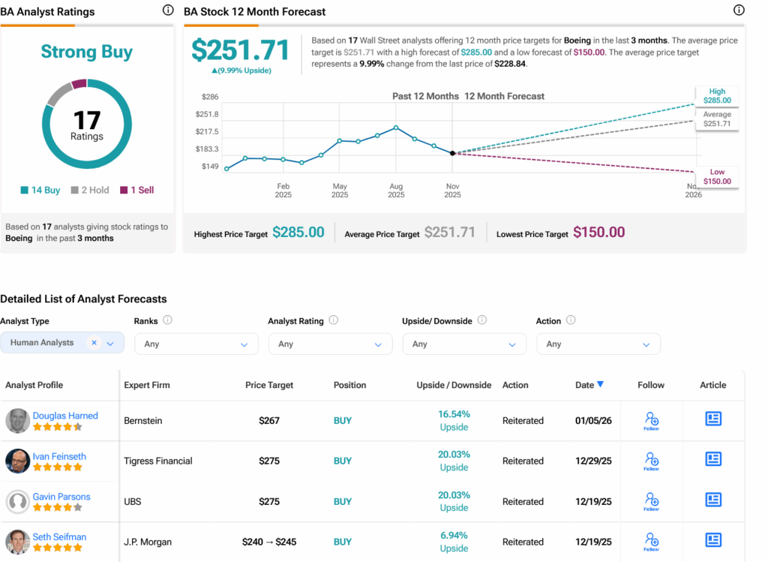Open Seth Seifman's analyst profile
Screen dimensions: 768x562
59,537
